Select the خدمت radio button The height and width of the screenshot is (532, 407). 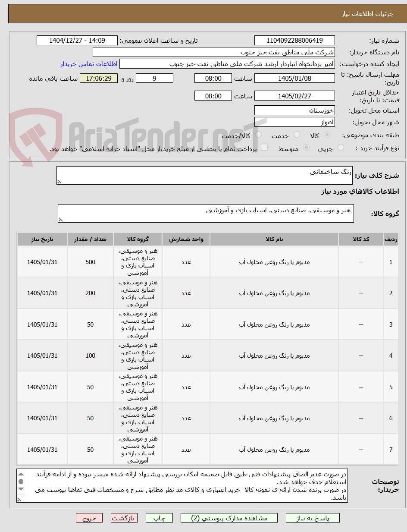297,135
